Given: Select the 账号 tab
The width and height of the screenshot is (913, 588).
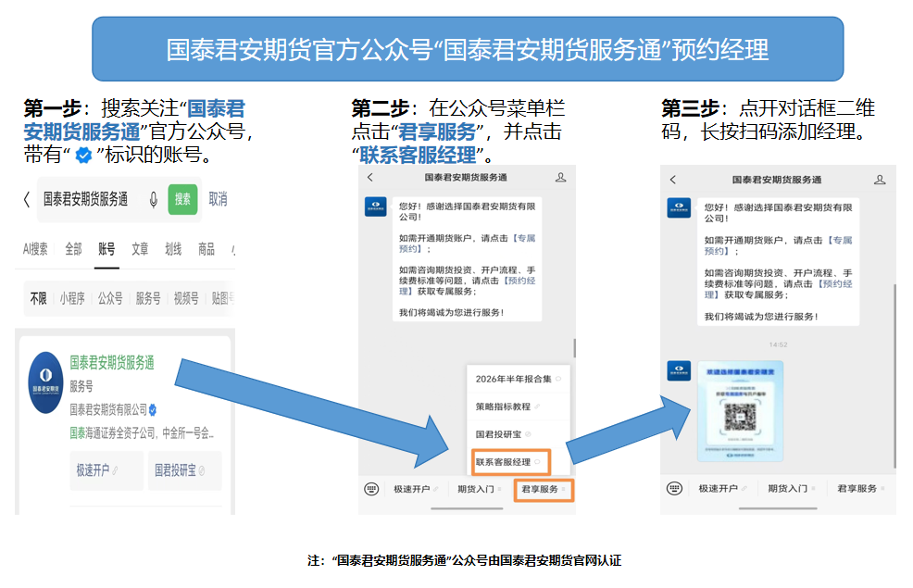Looking at the screenshot, I should coord(106,249).
